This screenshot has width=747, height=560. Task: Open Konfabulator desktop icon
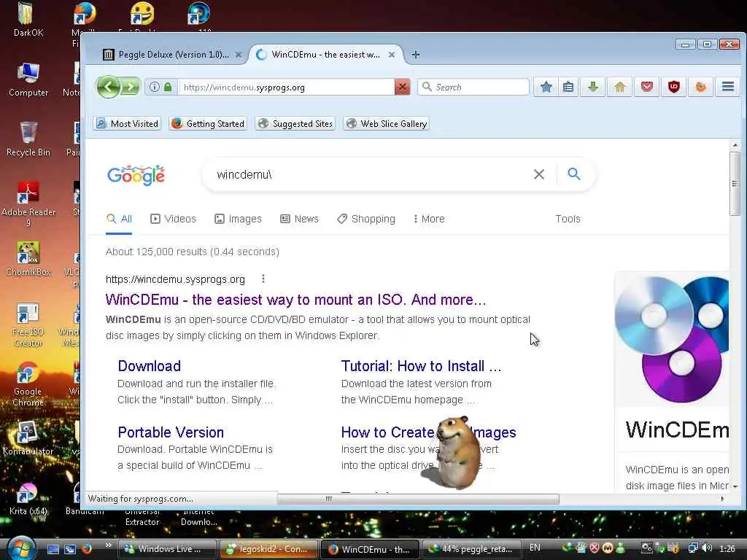click(x=28, y=438)
